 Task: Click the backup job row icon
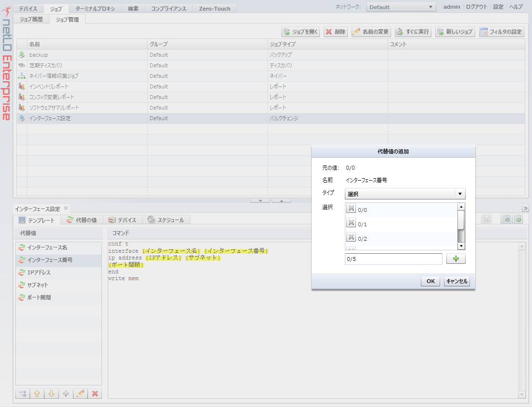coord(22,55)
